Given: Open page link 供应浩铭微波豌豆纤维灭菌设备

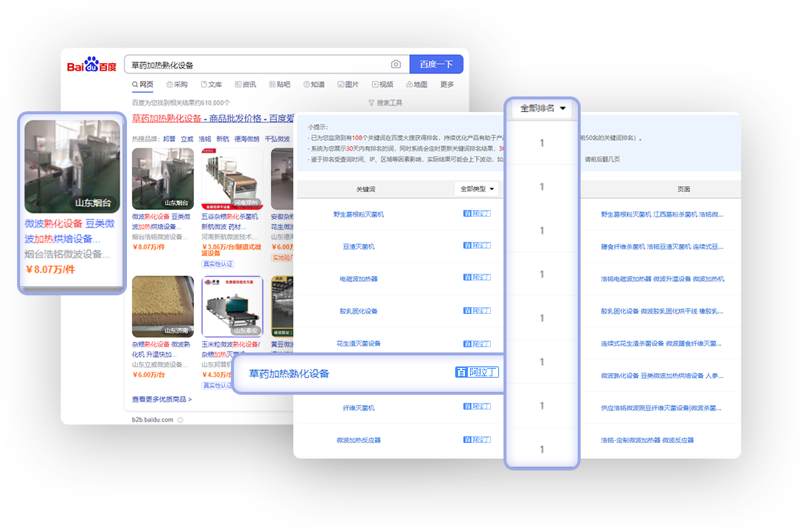Looking at the screenshot, I should (x=661, y=408).
